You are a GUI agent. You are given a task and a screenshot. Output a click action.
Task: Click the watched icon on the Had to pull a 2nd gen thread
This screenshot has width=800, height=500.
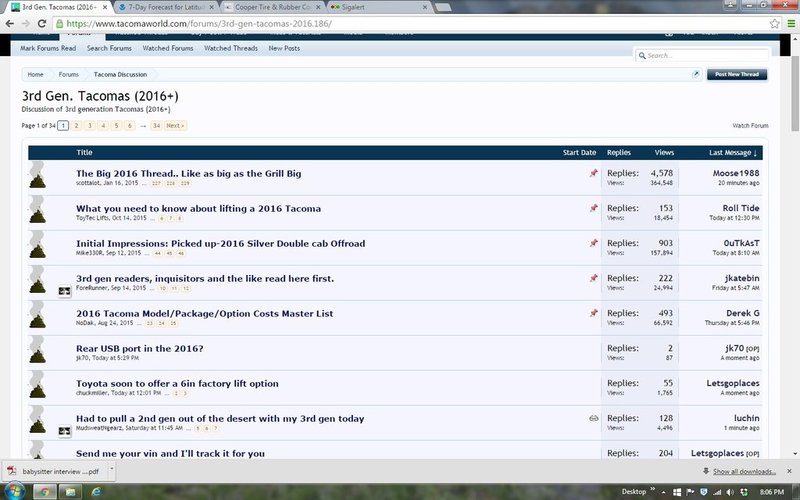pyautogui.click(x=593, y=418)
